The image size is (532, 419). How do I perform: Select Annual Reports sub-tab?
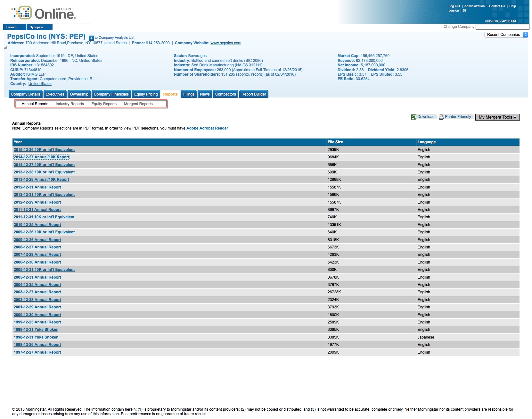click(35, 104)
